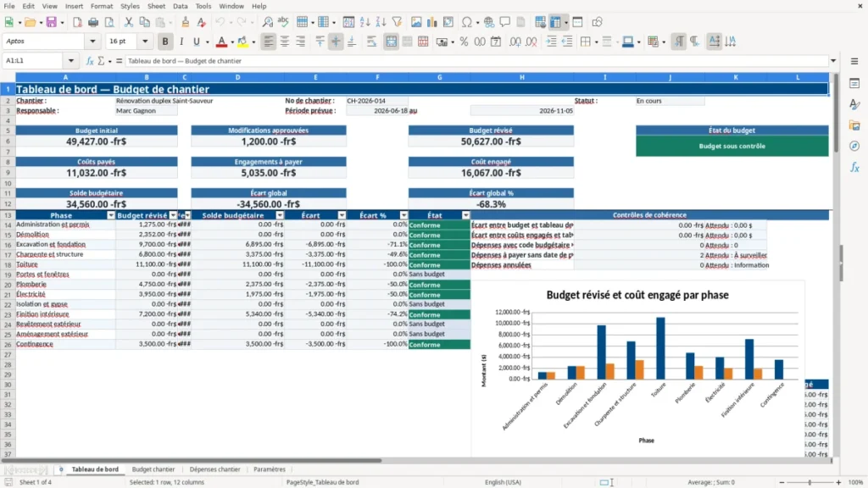Click the zoom slider handle
Screen dimensions: 868x488
pos(810,482)
